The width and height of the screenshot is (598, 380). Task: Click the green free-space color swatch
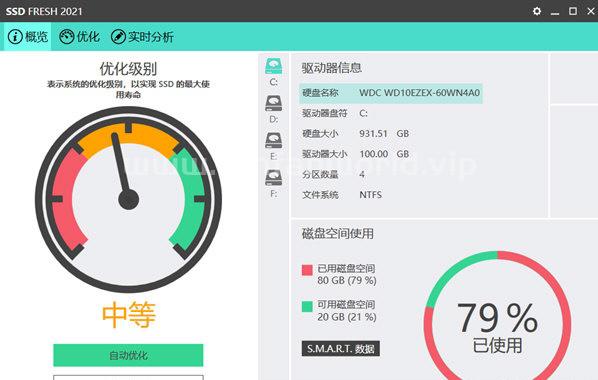click(x=307, y=306)
